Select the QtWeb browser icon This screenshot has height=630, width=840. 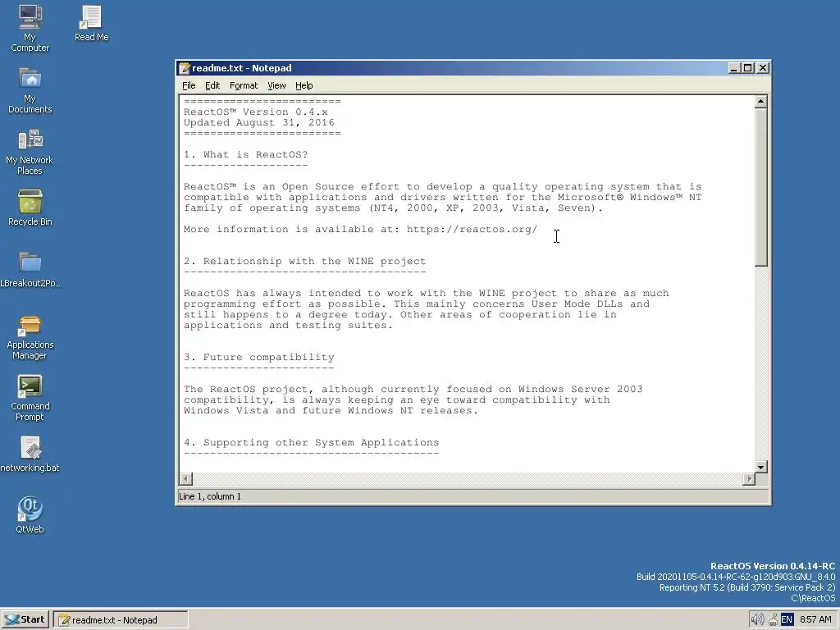(30, 515)
